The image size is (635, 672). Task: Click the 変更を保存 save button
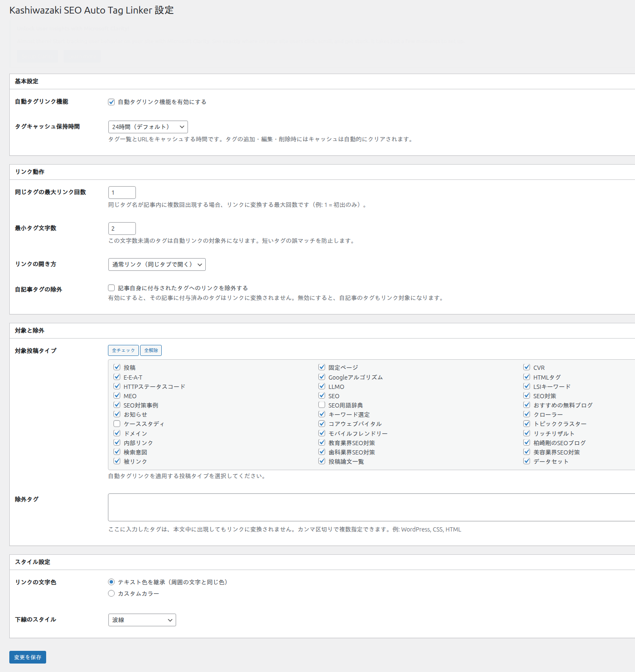(28, 657)
